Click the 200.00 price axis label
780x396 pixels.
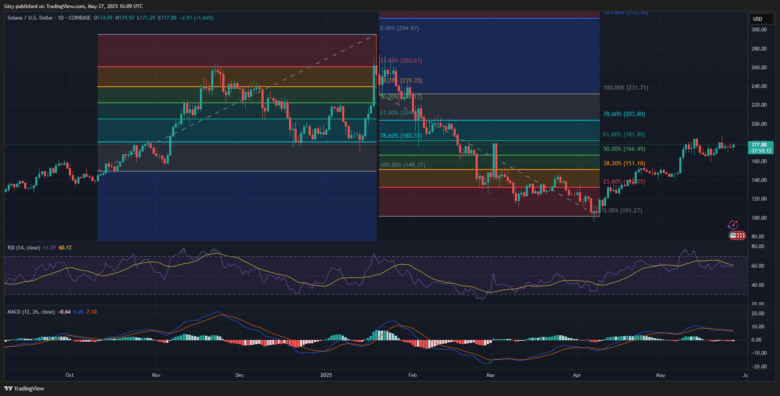coord(759,124)
